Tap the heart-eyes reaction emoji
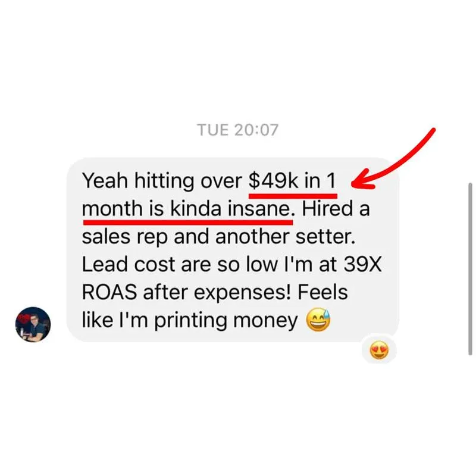476x476 pixels. 379,350
